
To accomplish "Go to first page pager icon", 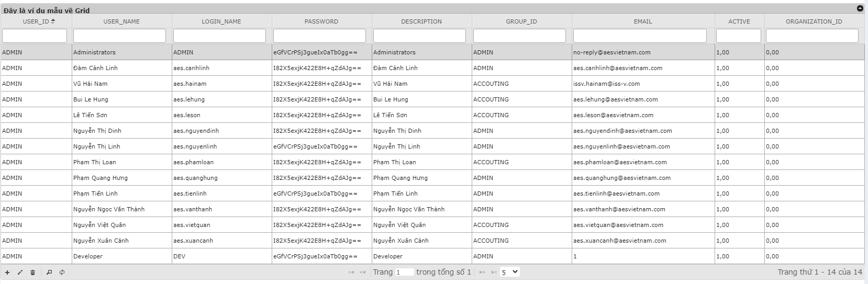I will tap(351, 272).
